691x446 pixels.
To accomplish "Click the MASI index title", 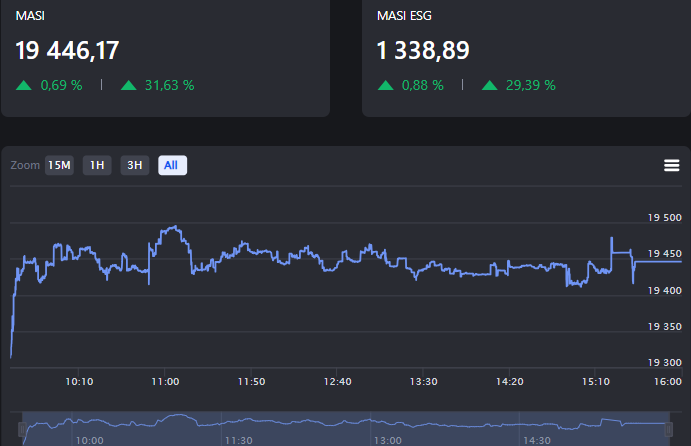I will coord(30,16).
